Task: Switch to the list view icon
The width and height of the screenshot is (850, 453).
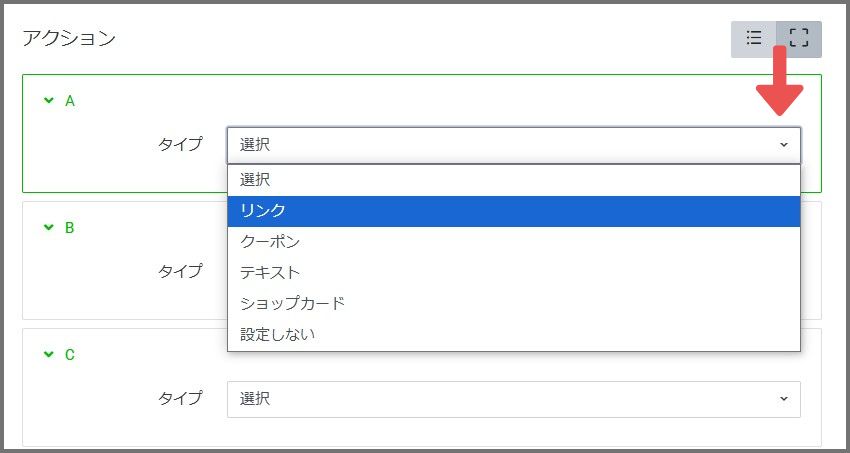Action: pos(754,39)
